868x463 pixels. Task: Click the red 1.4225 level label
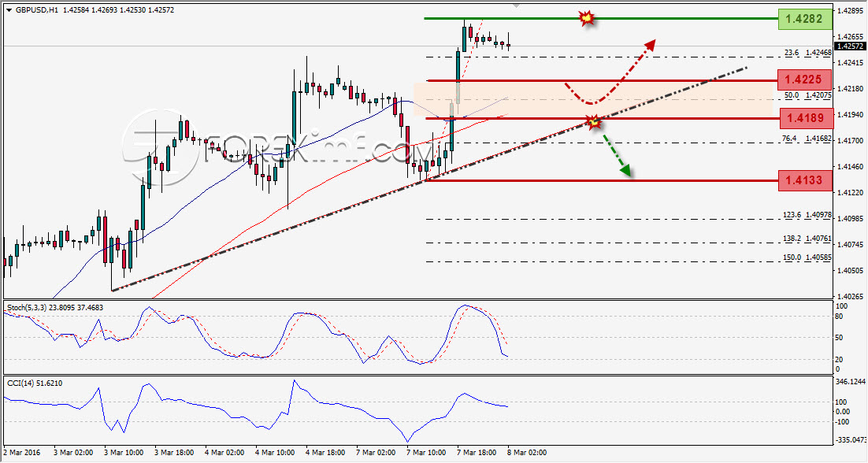(804, 80)
